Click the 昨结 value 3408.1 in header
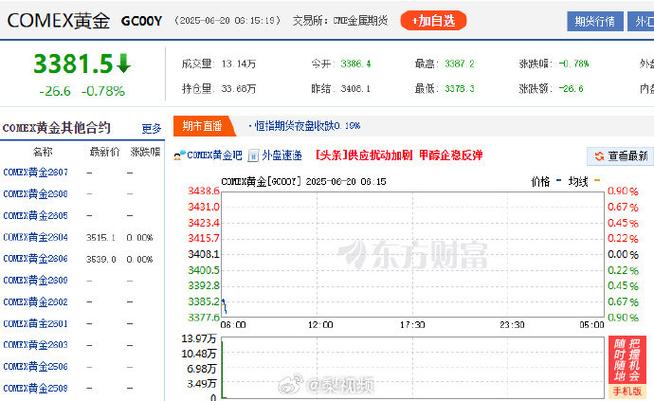The width and height of the screenshot is (654, 401). tap(355, 89)
